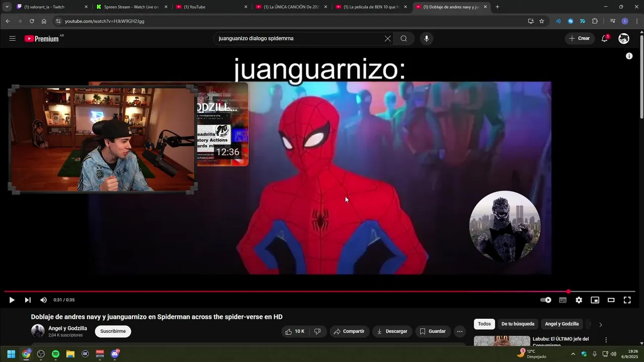Start voice search with the microphone
This screenshot has height=362, width=644.
click(426, 39)
